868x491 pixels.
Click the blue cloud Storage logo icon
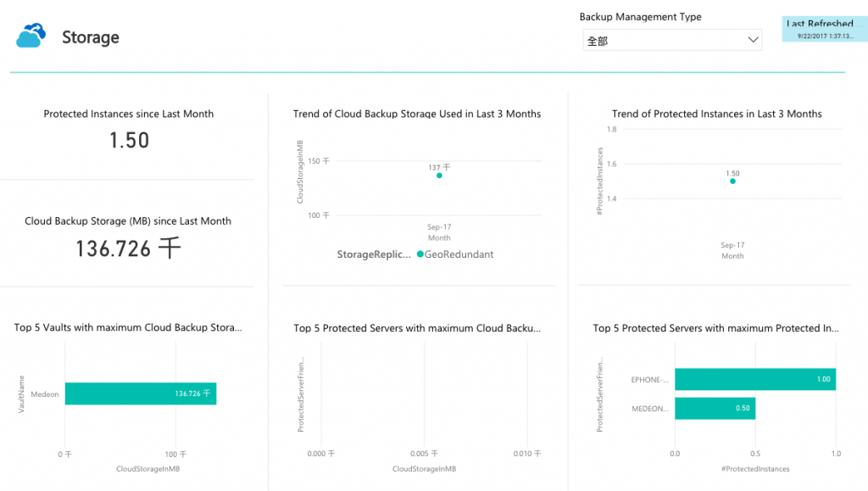(x=31, y=36)
